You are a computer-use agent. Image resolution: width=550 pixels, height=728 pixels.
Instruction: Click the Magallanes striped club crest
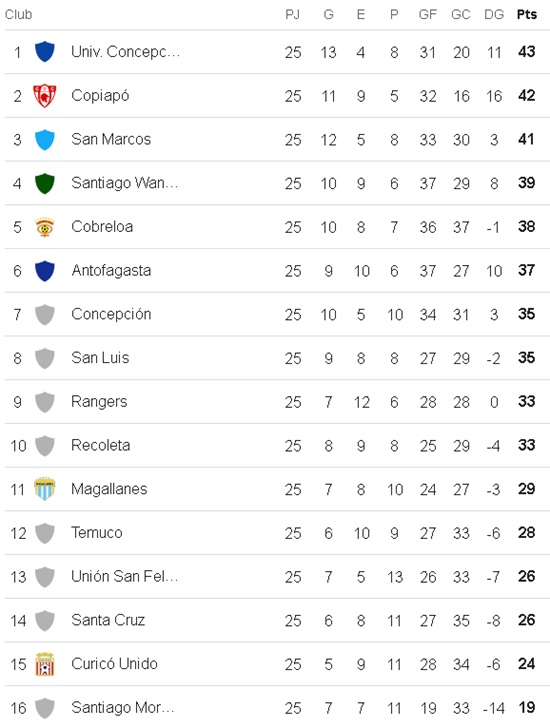tap(45, 489)
